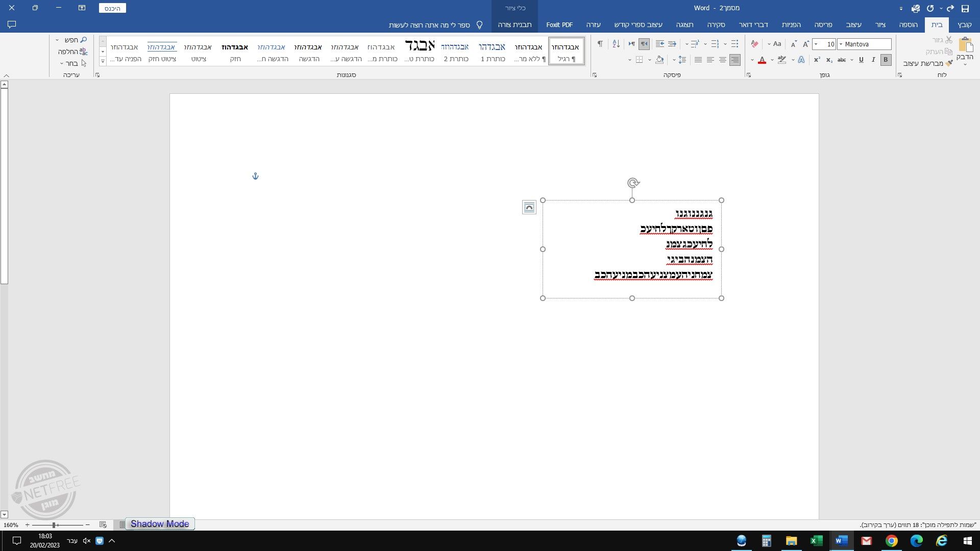Sort text with A-Z icon
Screen dimensions: 980x551
616,44
